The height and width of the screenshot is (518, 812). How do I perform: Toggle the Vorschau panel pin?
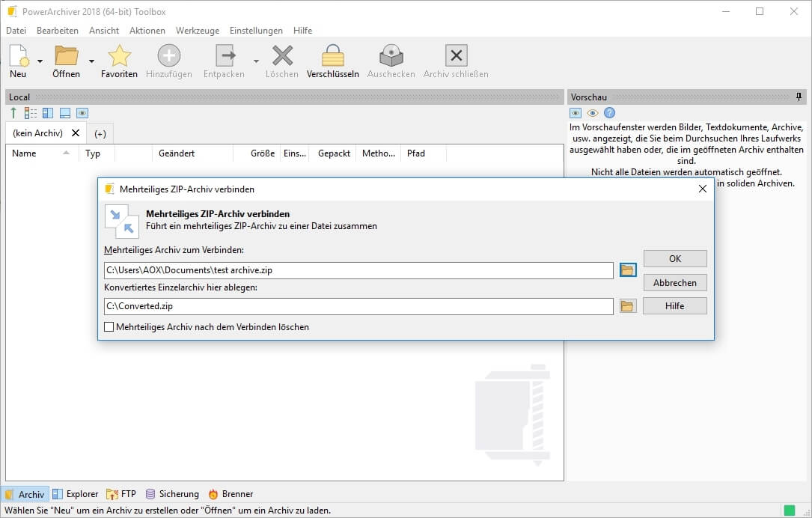[x=799, y=97]
